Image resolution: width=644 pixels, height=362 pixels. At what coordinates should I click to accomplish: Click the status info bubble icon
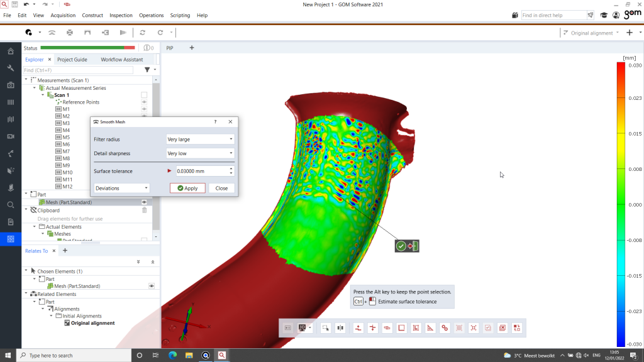[x=147, y=48]
